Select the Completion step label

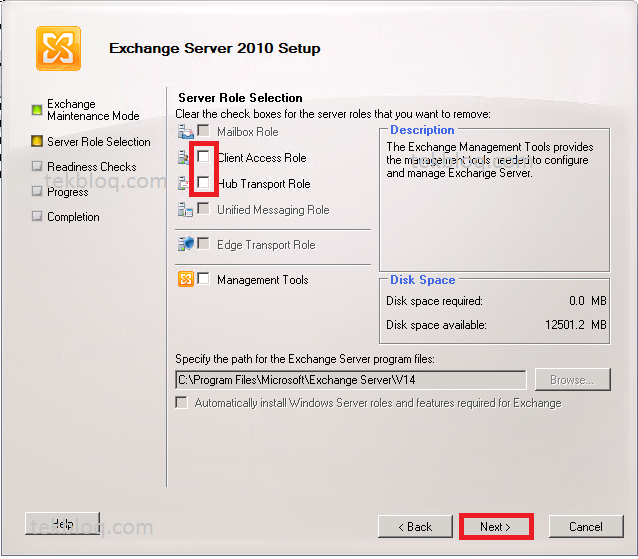point(73,217)
